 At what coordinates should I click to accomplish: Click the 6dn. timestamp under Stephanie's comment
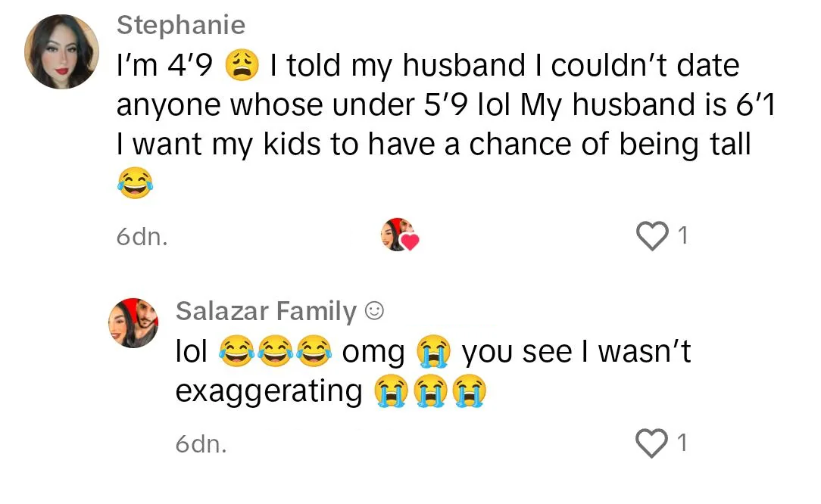(x=142, y=237)
